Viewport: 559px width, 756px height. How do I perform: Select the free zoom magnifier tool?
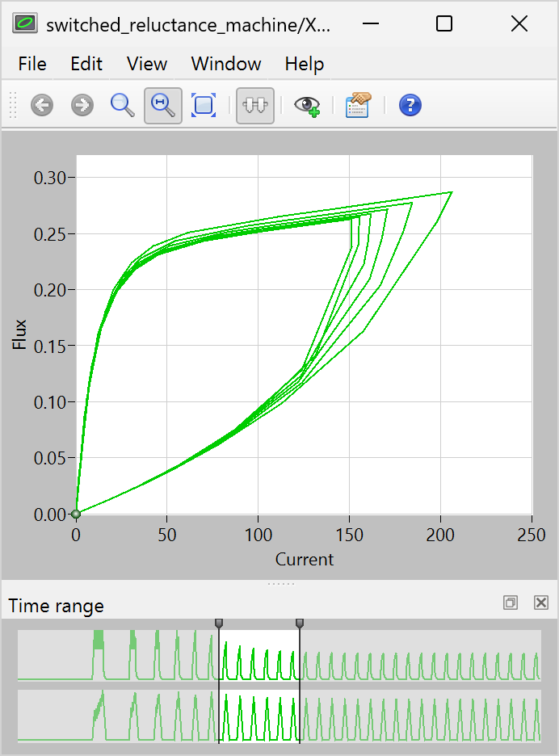tap(122, 105)
